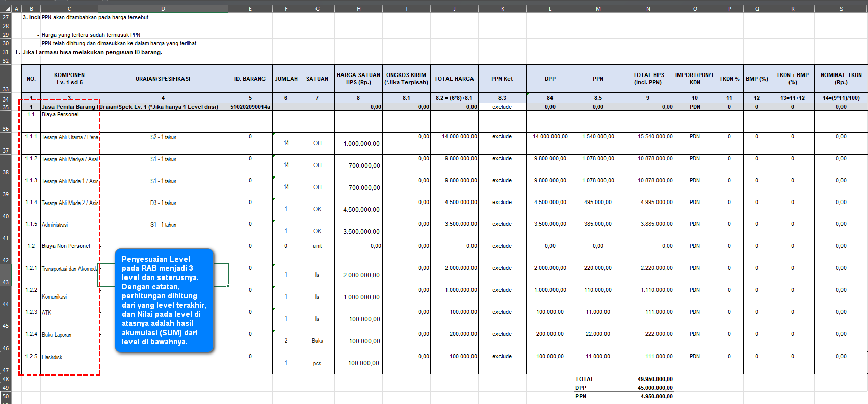Select column S header
Viewport: 868px width, 404px height.
(x=841, y=9)
